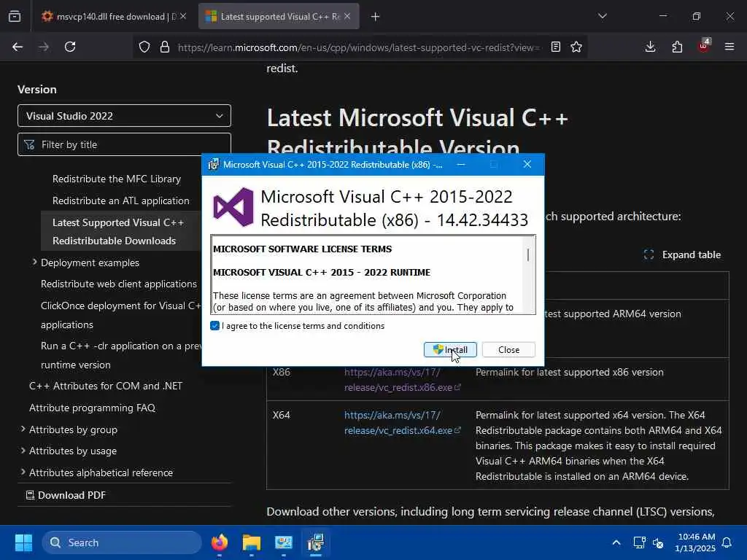This screenshot has height=560, width=747.
Task: Open a new tab with plus icon
Action: pyautogui.click(x=376, y=17)
